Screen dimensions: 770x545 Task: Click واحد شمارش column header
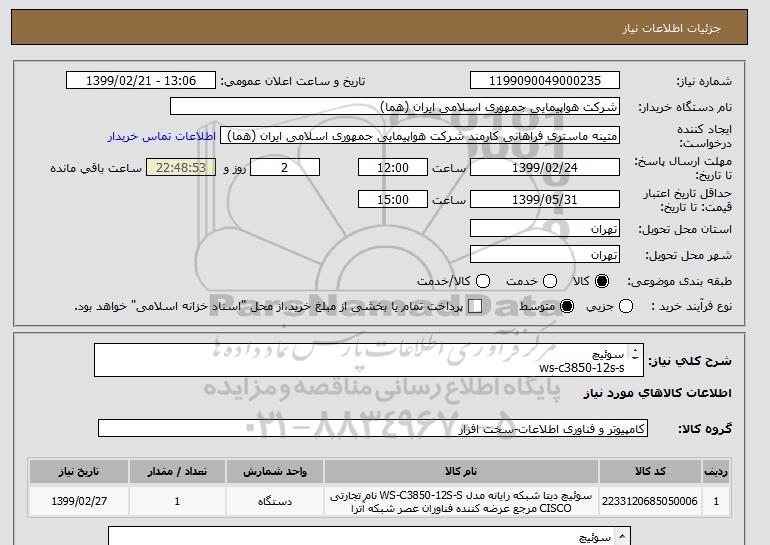275,471
